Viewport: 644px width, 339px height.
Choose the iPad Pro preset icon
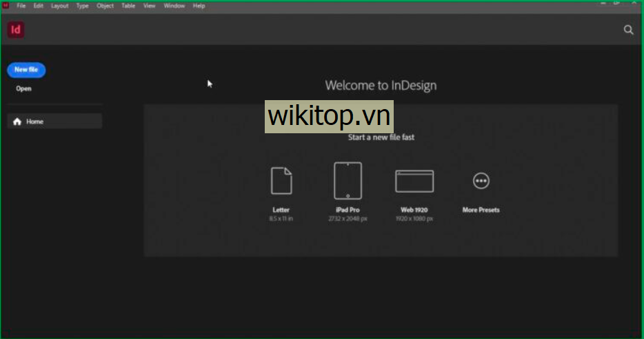point(348,181)
